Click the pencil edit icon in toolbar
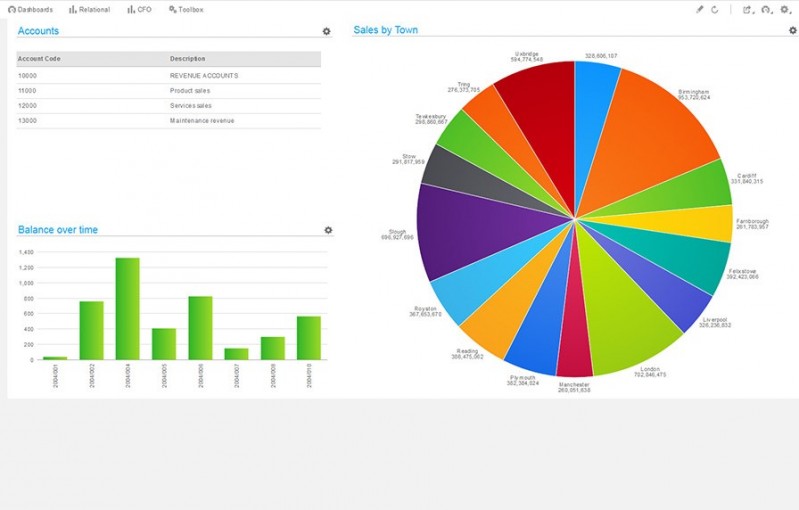The image size is (799, 510). [x=700, y=9]
